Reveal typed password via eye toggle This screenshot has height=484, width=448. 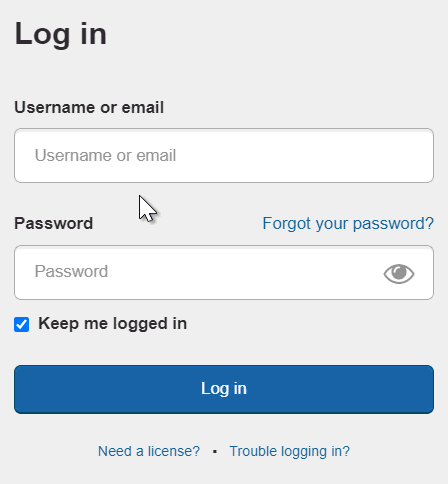[x=399, y=274]
